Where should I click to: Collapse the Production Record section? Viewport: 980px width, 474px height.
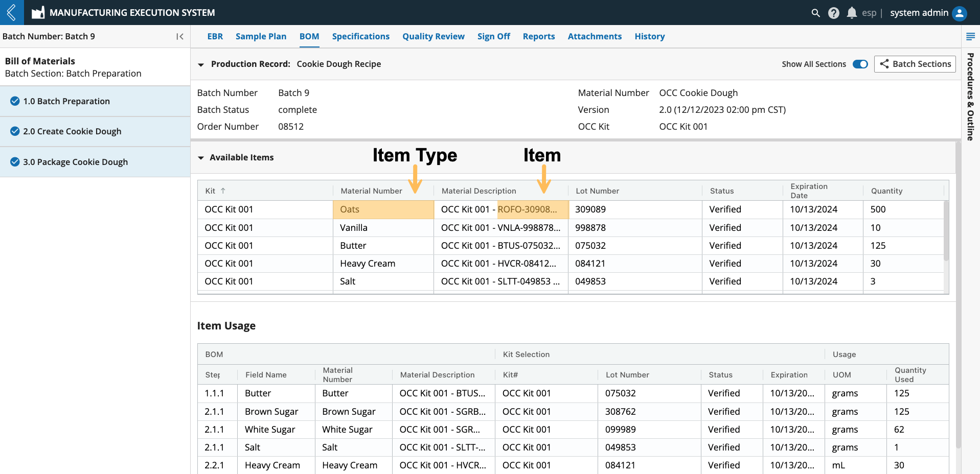coord(201,64)
